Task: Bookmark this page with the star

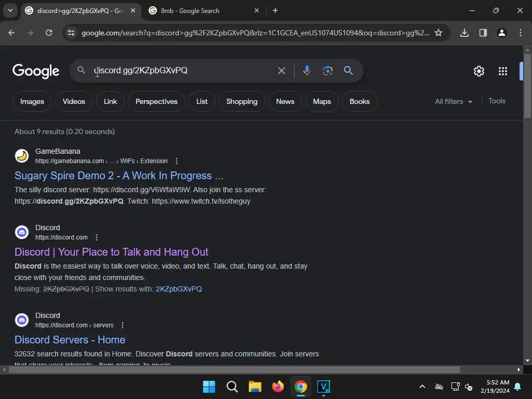Action: (x=438, y=33)
